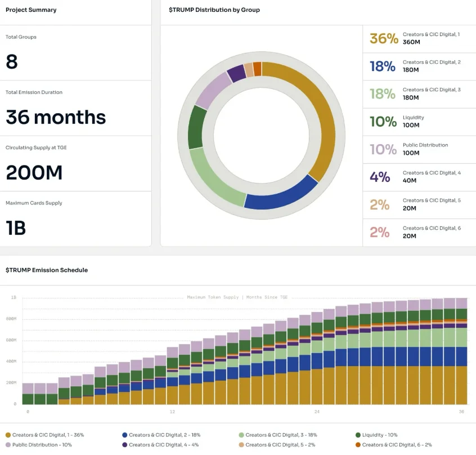Click the blue Creators & CIC Digital, 2 legend dot
476x455 pixels.
click(124, 435)
